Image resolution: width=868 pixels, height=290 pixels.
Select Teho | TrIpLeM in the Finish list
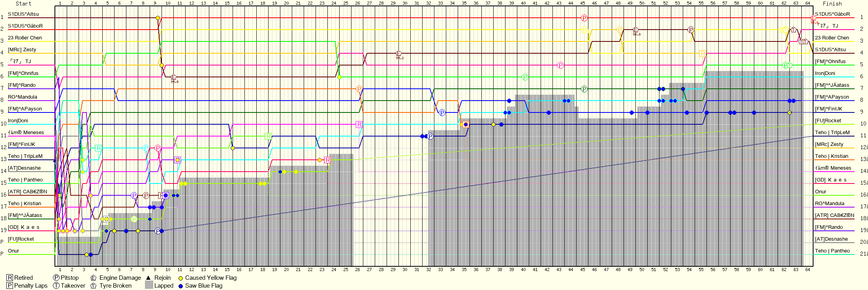pyautogui.click(x=832, y=133)
